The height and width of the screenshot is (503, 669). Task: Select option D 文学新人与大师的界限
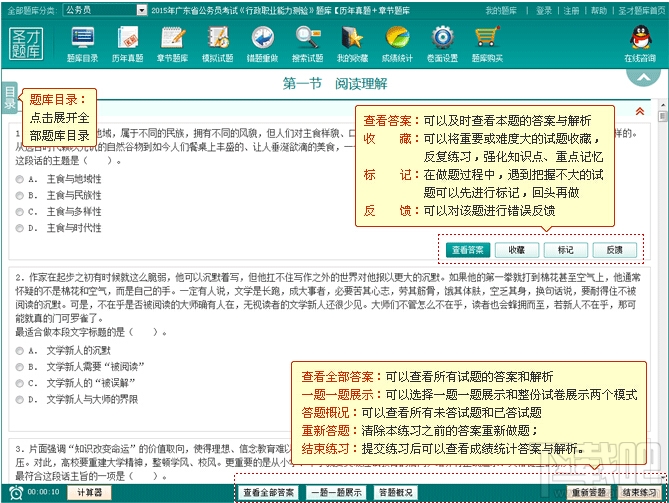coord(20,400)
